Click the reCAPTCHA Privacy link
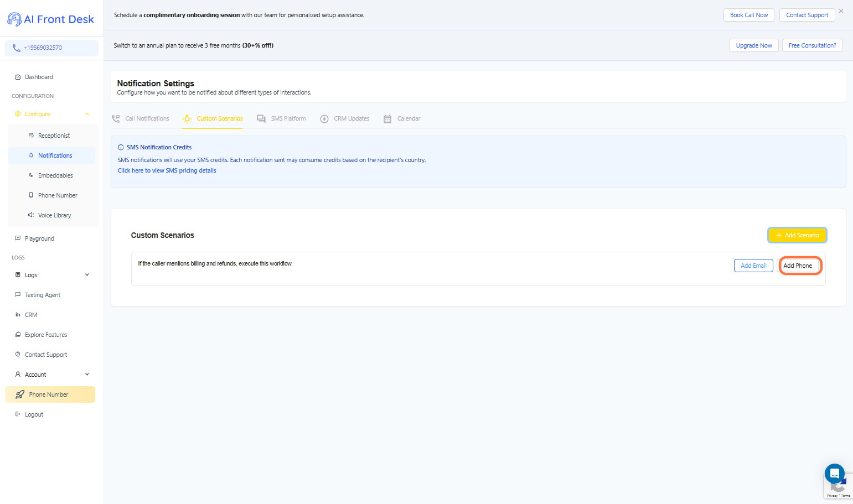The height and width of the screenshot is (504, 853). [832, 496]
